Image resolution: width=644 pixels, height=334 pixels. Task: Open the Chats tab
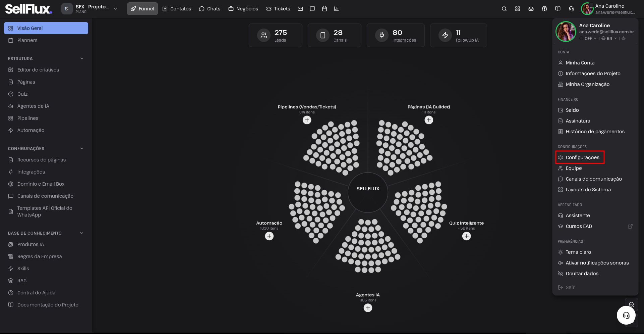210,9
